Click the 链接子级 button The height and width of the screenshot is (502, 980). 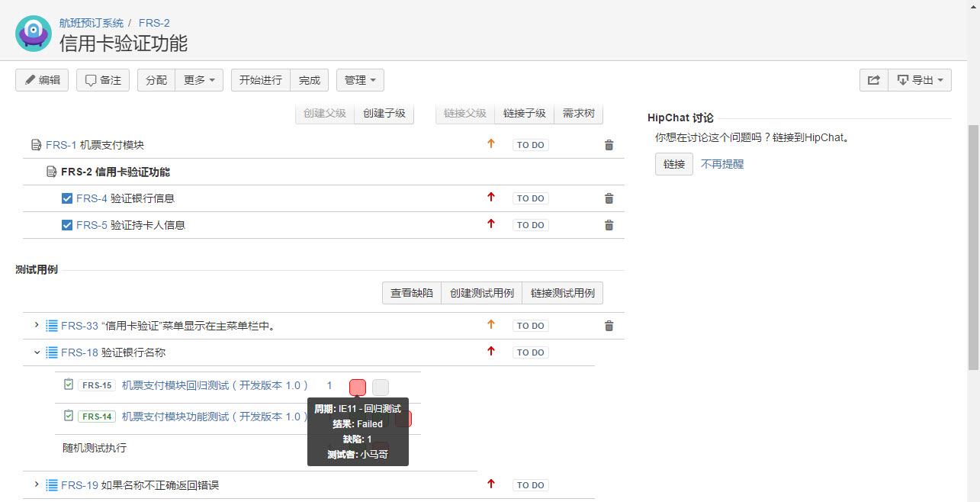click(x=525, y=113)
